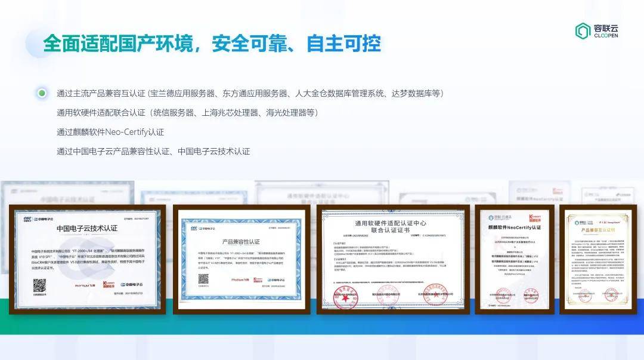Image resolution: width=644 pixels, height=360 pixels.
Task: Click the slide title 全面适配国产环境
Action: (212, 44)
